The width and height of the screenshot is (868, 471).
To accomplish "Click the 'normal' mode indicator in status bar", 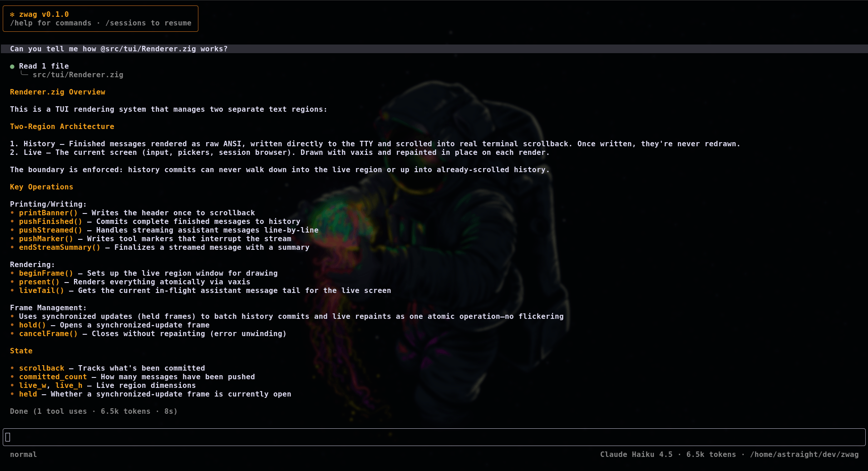I will click(x=24, y=455).
